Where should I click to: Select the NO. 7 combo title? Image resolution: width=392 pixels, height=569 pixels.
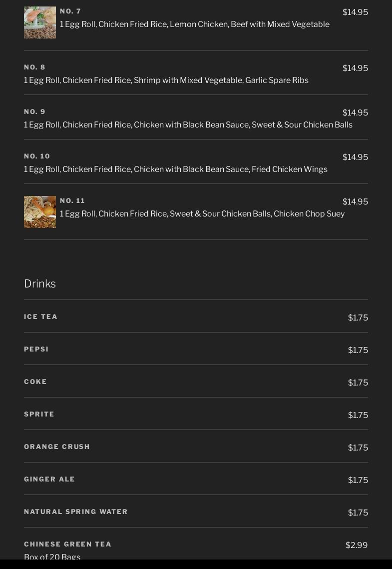click(x=70, y=11)
